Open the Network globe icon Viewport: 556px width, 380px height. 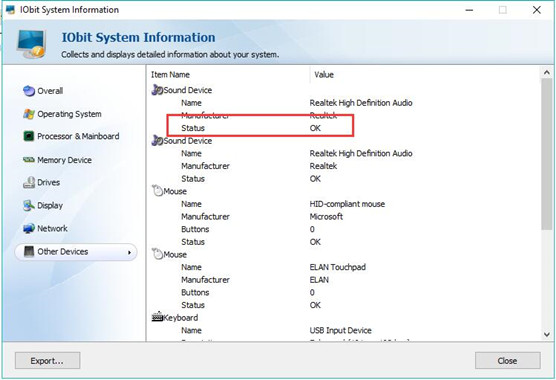click(x=29, y=229)
